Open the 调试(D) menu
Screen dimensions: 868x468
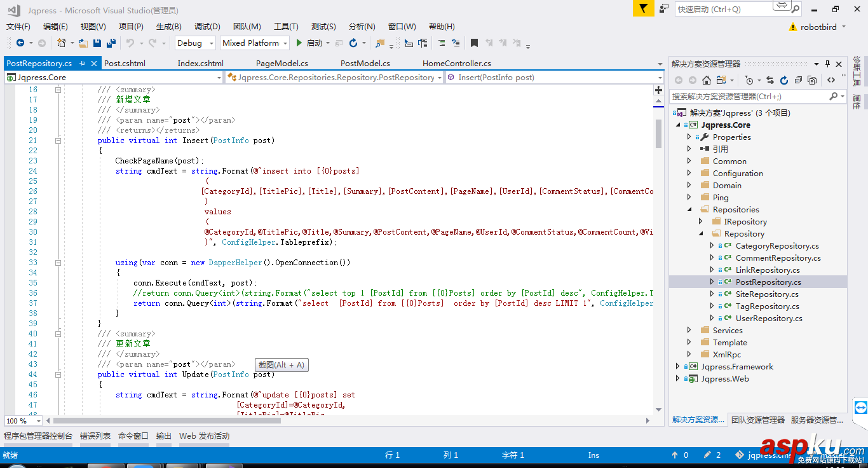pos(207,27)
